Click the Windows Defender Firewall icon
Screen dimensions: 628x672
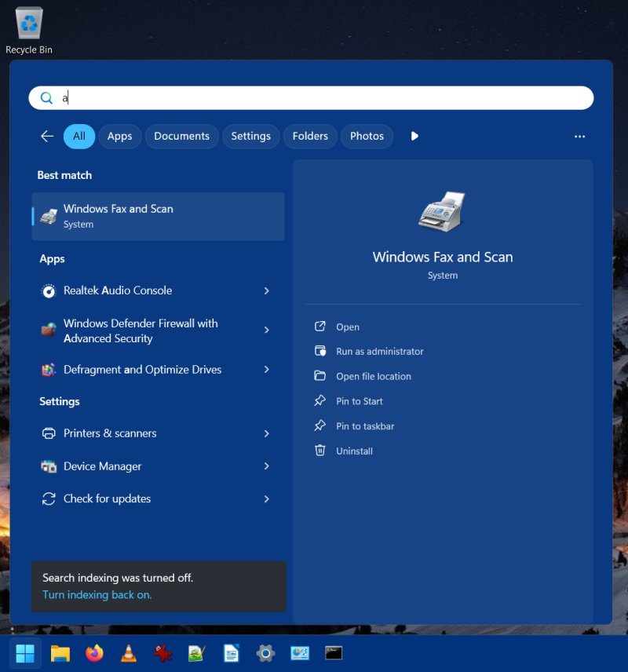(49, 330)
